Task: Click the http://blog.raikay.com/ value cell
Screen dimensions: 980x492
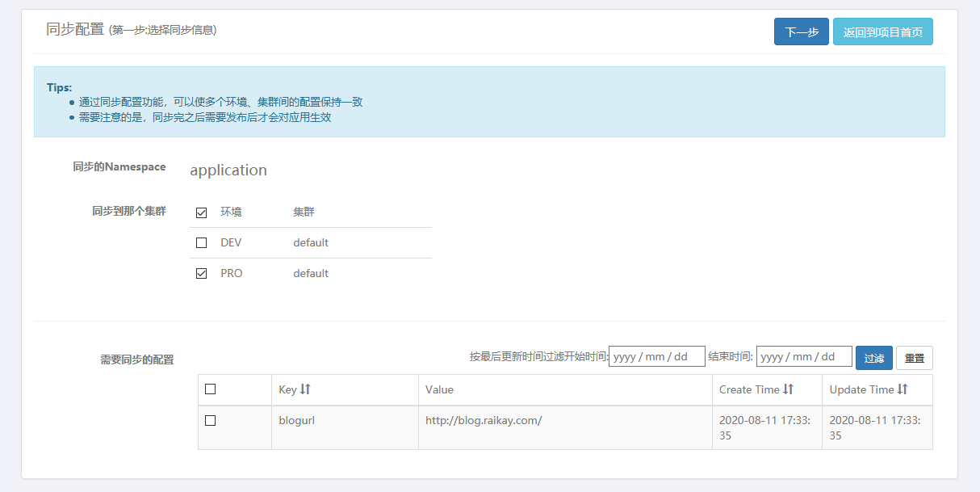Action: (x=484, y=420)
